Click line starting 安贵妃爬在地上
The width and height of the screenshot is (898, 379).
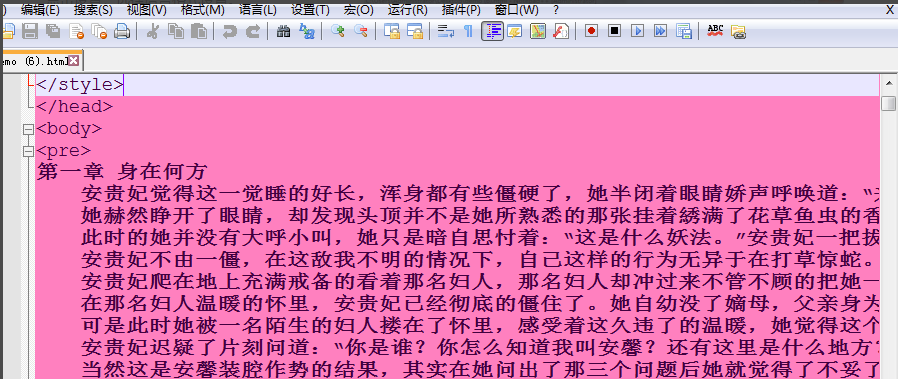click(x=480, y=281)
